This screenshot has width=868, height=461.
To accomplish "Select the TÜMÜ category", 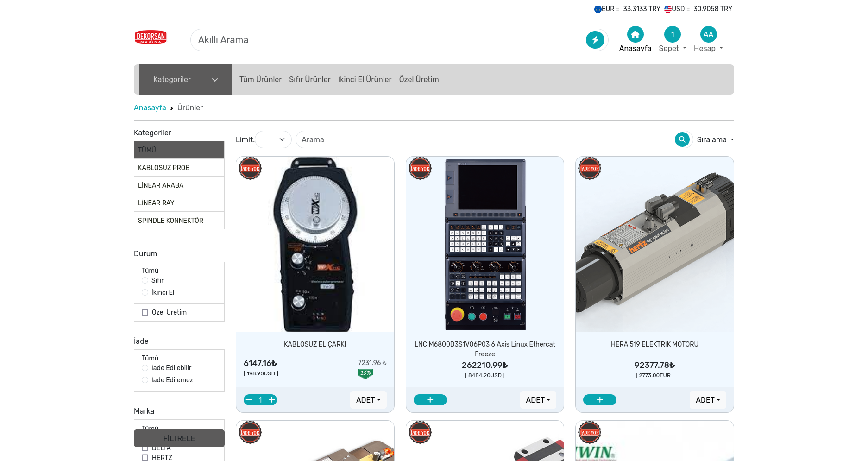I will pyautogui.click(x=179, y=150).
